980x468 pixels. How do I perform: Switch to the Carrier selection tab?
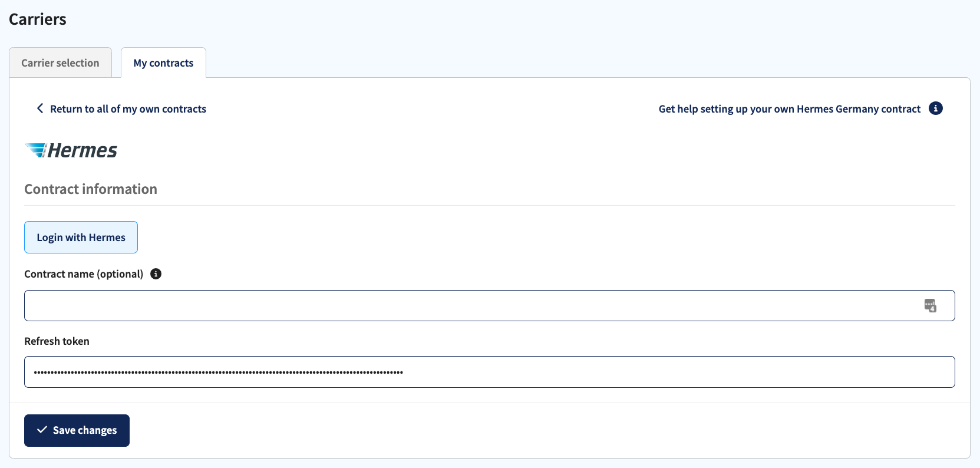pyautogui.click(x=60, y=62)
